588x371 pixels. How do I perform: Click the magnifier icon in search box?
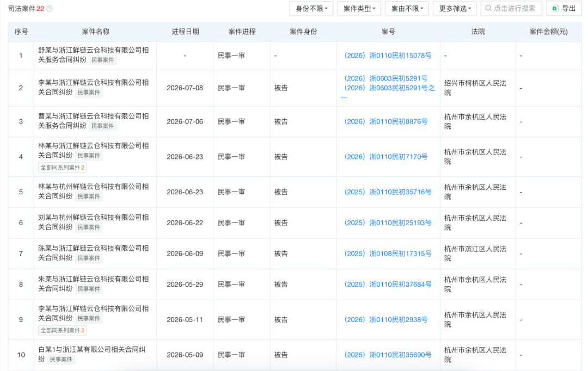pos(488,8)
